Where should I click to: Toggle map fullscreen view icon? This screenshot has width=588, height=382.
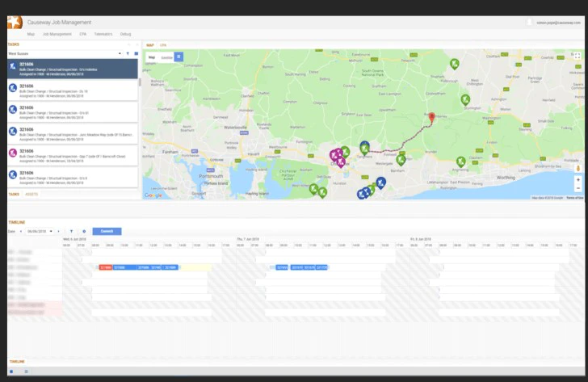pos(577,56)
